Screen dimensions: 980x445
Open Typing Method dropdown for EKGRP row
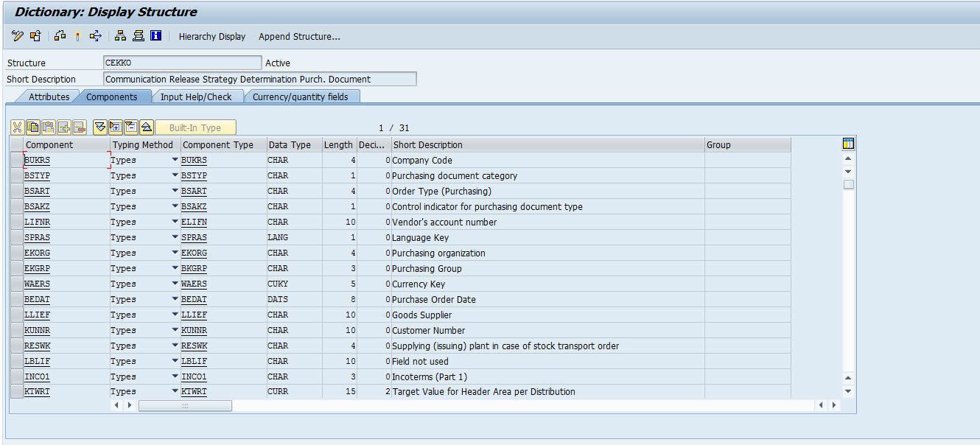(x=175, y=268)
